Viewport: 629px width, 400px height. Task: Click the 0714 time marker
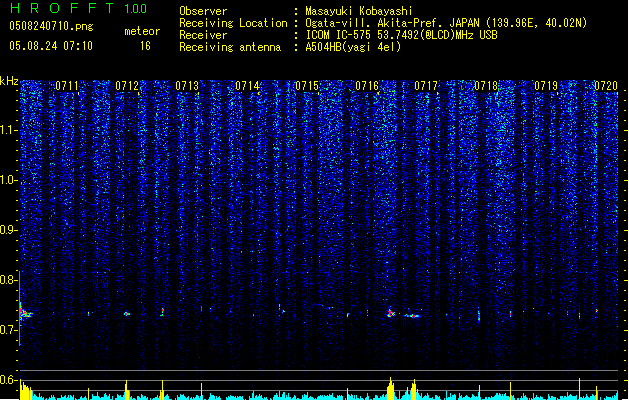click(x=247, y=86)
